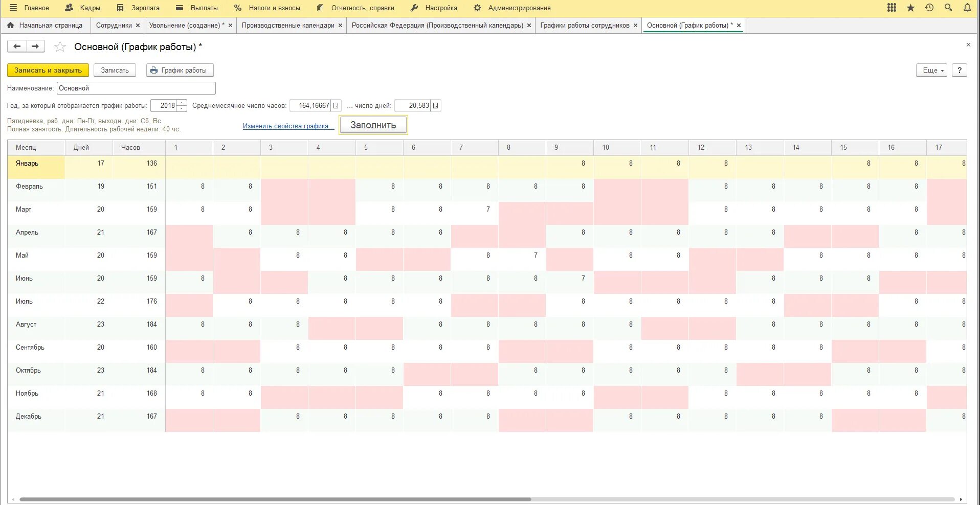The width and height of the screenshot is (980, 505).
Task: Click hours value 176 for Июль
Action: (x=151, y=302)
